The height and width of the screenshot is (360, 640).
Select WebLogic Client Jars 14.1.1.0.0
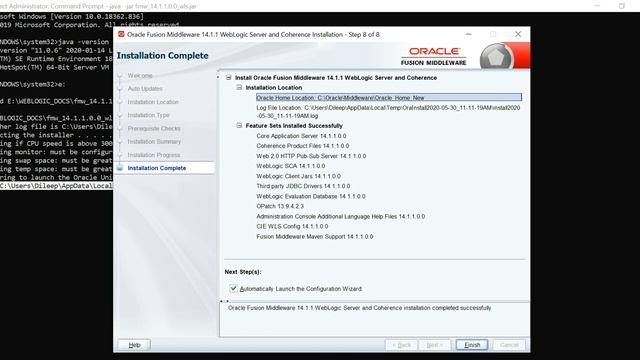pyautogui.click(x=298, y=176)
